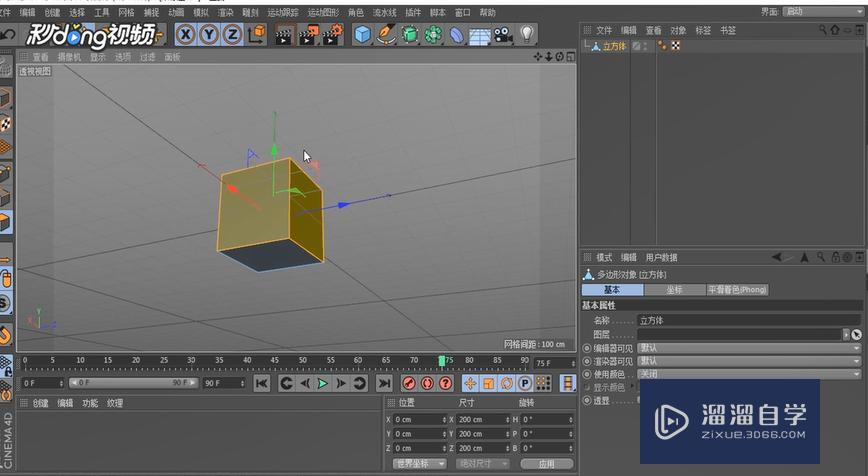Click the magnet snap icon
Screen dimensions: 868x476
point(6,335)
